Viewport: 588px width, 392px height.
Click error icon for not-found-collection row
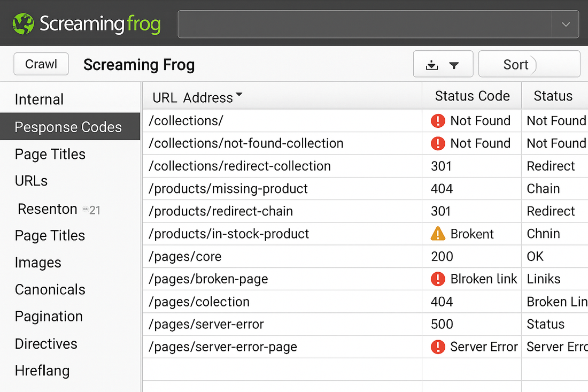438,143
